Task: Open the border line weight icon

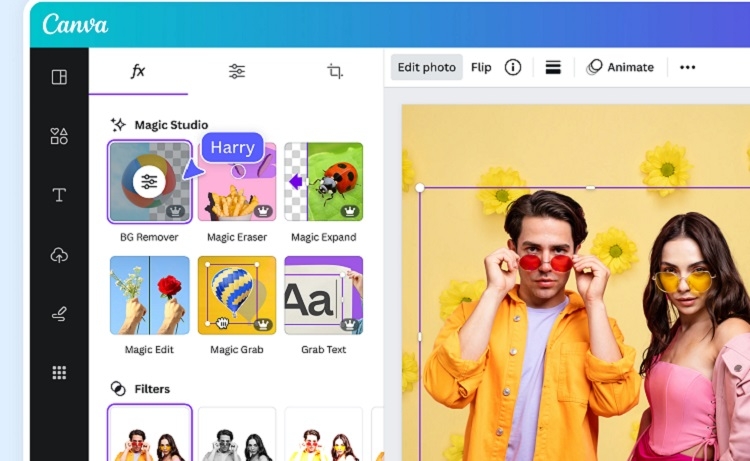Action: [553, 67]
